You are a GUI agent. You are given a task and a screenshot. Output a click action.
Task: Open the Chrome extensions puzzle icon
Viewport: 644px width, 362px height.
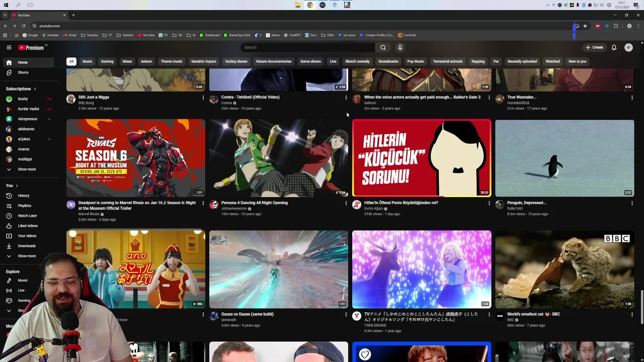click(616, 26)
